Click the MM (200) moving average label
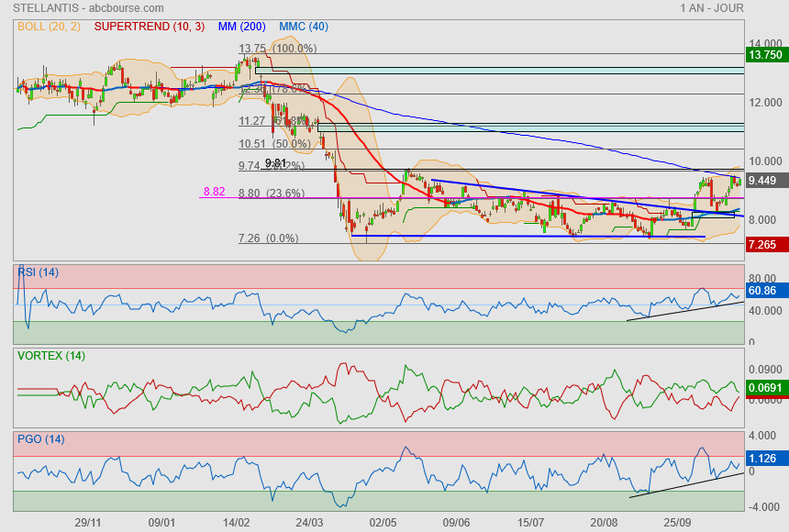Viewport: 789px width, 532px height. (244, 27)
